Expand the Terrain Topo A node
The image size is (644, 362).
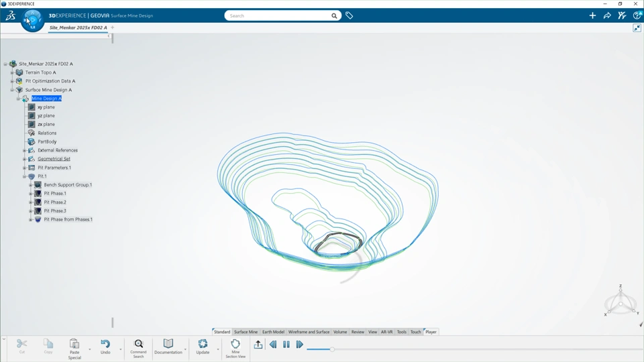[x=12, y=72]
